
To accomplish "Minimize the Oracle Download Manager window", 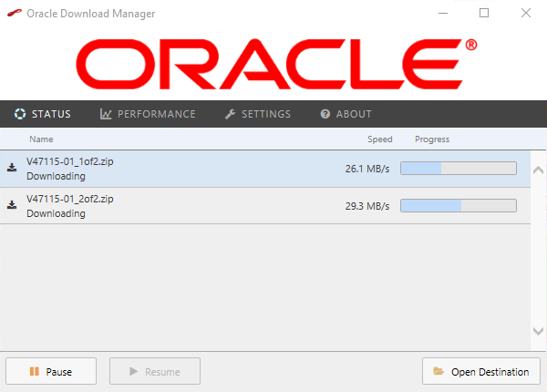I will click(443, 14).
